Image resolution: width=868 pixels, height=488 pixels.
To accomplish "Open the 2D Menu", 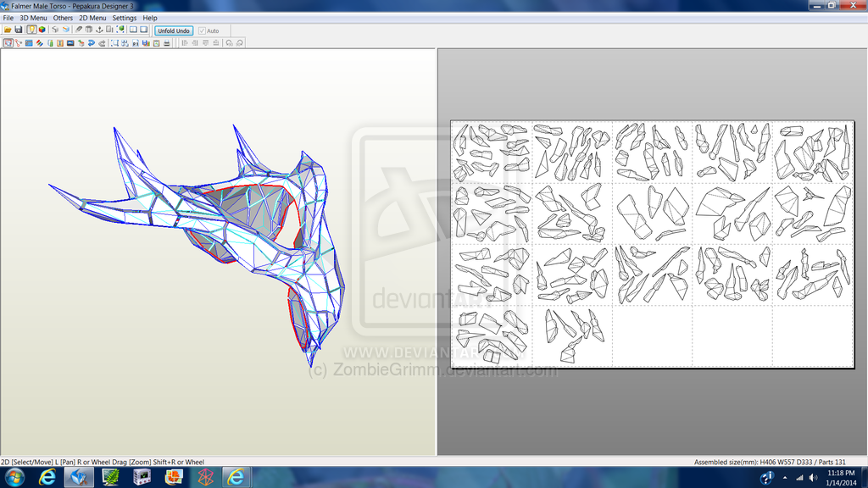I will [x=92, y=18].
